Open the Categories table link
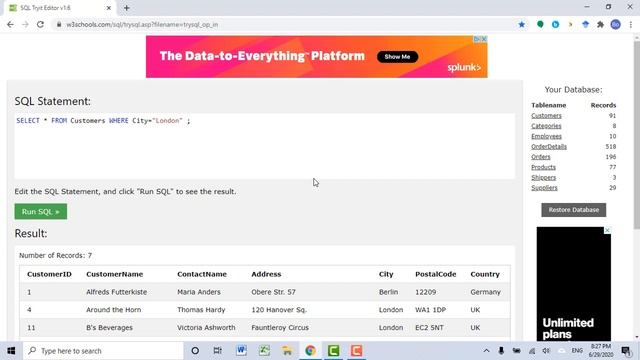Screen dimensions: 640x360 546,126
